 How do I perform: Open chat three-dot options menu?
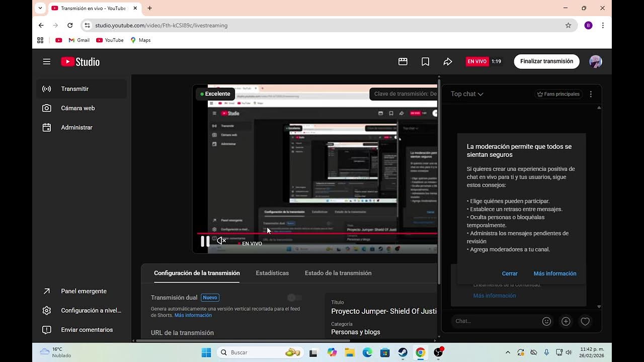(591, 94)
